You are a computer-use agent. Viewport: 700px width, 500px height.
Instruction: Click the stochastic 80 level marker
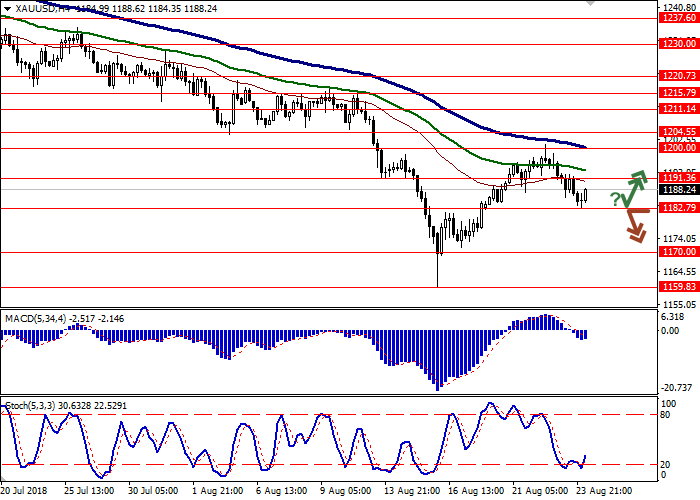[x=666, y=414]
